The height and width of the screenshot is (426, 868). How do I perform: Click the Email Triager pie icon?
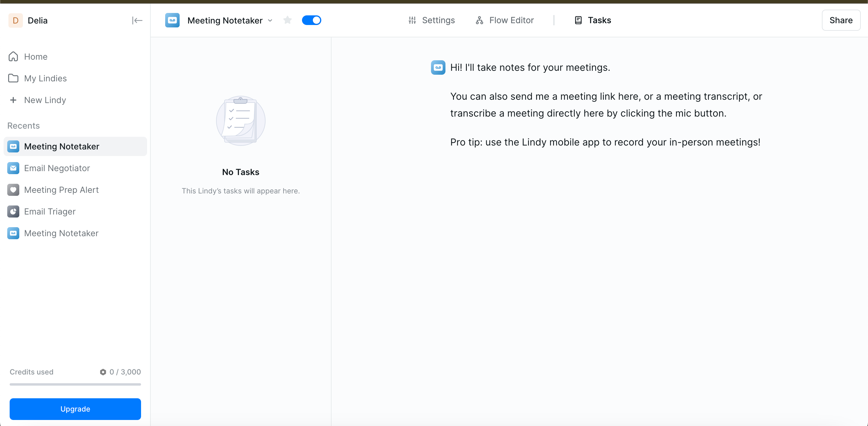[x=13, y=211]
